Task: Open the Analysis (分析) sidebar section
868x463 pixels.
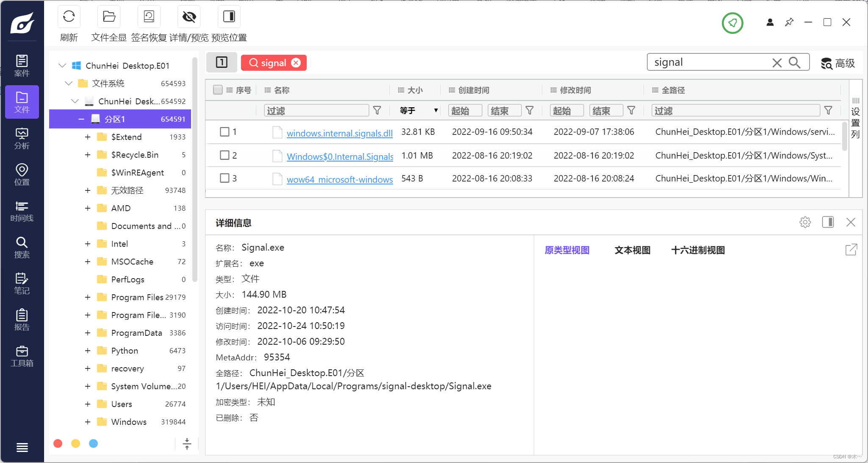Action: [x=22, y=139]
